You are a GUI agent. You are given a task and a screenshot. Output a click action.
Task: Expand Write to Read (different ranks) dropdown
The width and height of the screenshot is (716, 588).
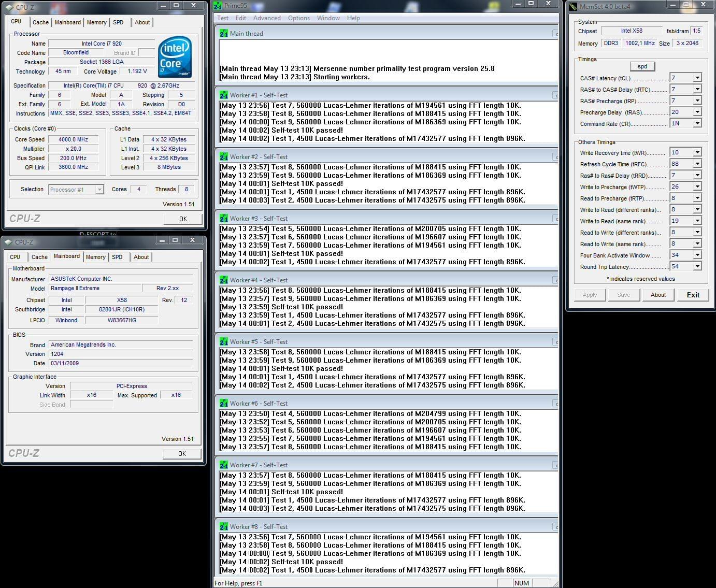coord(697,209)
